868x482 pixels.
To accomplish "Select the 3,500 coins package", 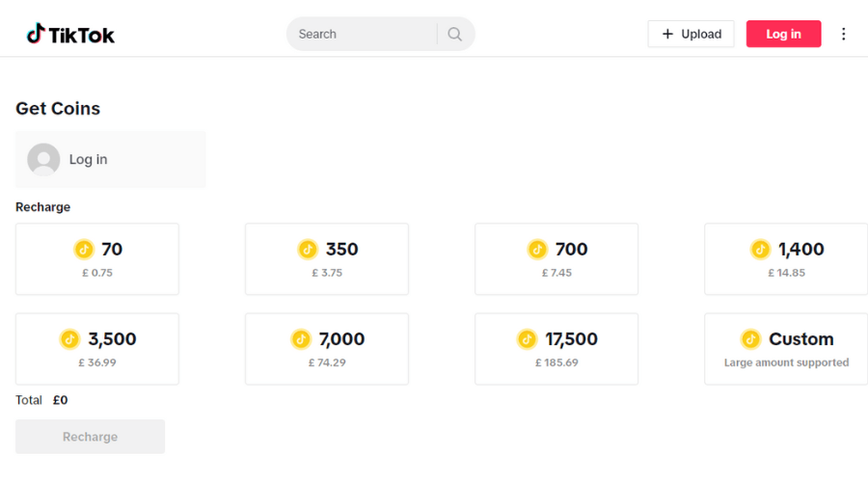I will 97,348.
